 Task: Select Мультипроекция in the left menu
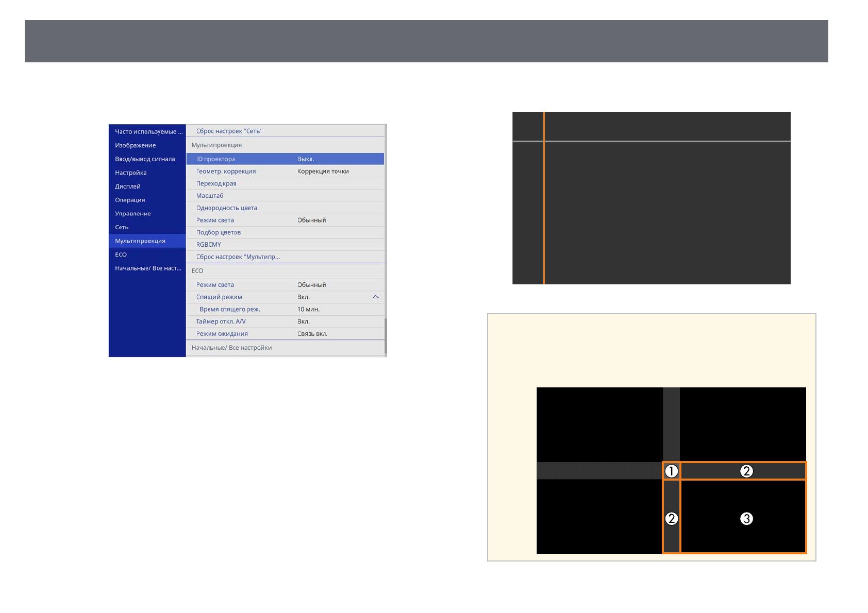140,241
